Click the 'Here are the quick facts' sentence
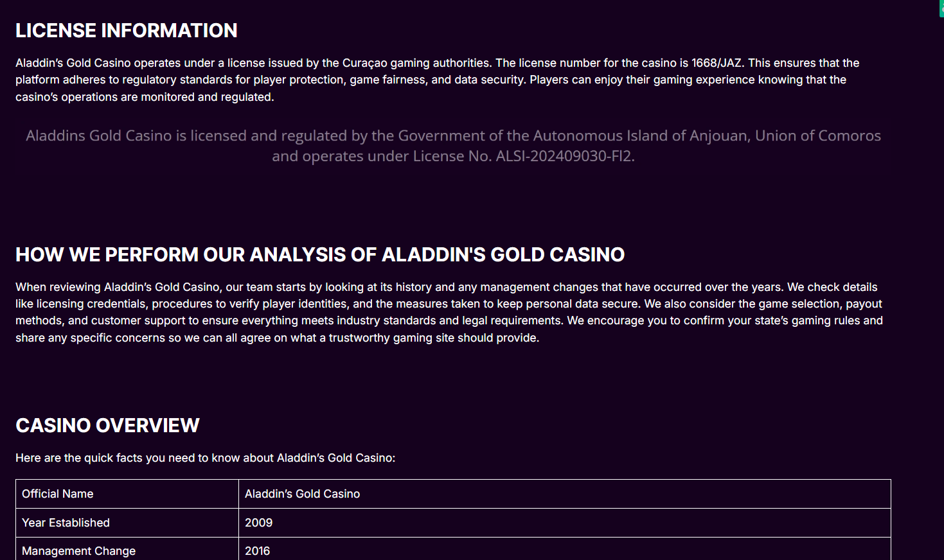Viewport: 944px width, 560px height. pyautogui.click(x=205, y=458)
